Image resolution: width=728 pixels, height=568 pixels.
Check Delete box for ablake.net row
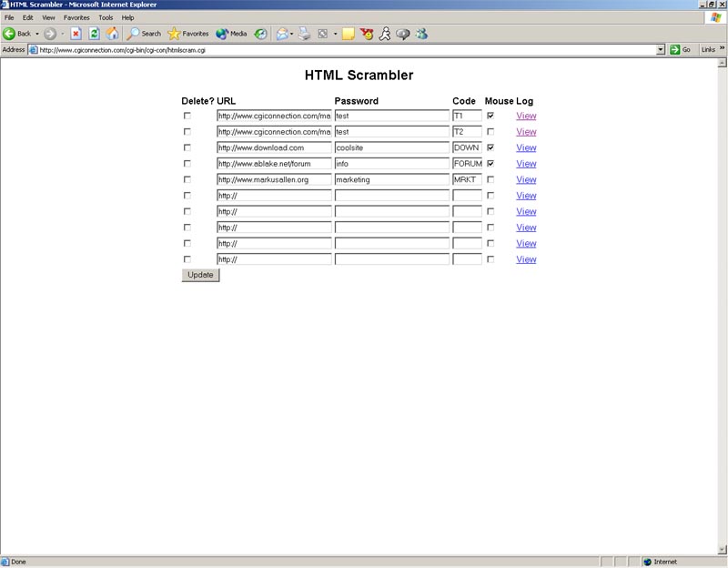187,164
